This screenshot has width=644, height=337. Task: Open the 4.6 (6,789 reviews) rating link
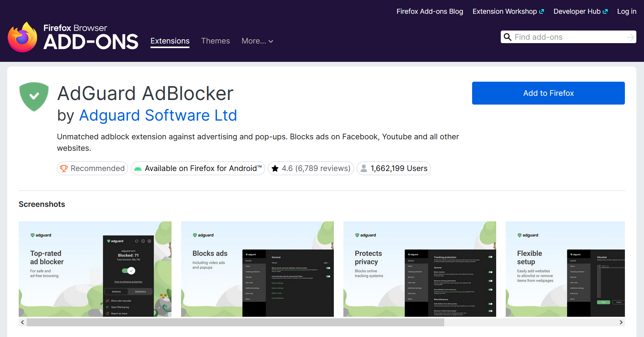tap(311, 168)
